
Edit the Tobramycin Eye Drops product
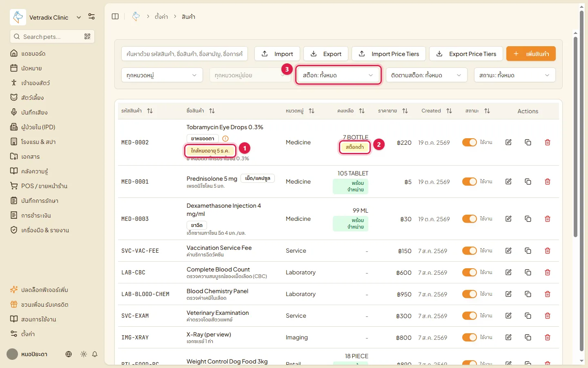(x=508, y=142)
